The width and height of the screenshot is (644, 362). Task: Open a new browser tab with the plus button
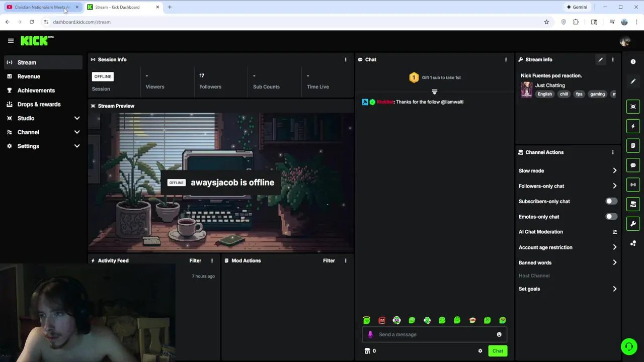click(170, 7)
